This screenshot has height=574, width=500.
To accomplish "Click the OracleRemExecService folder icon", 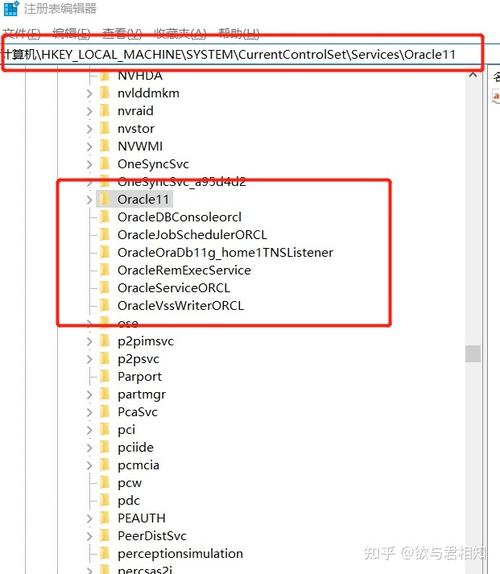I will tap(105, 270).
